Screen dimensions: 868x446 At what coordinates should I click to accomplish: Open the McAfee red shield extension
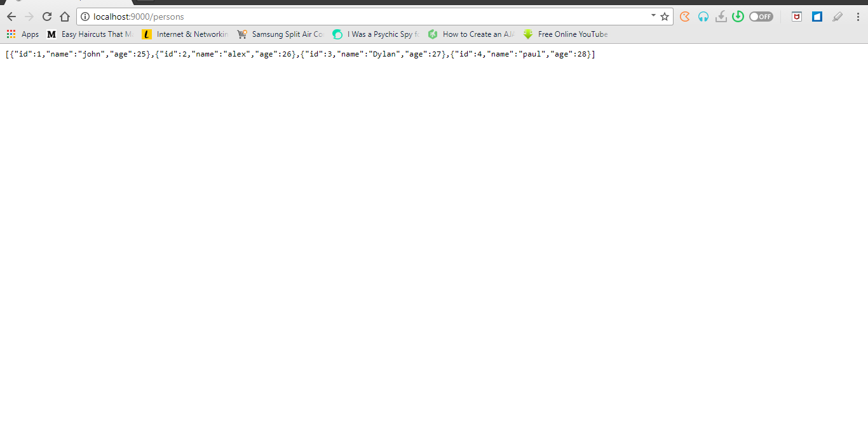click(797, 17)
